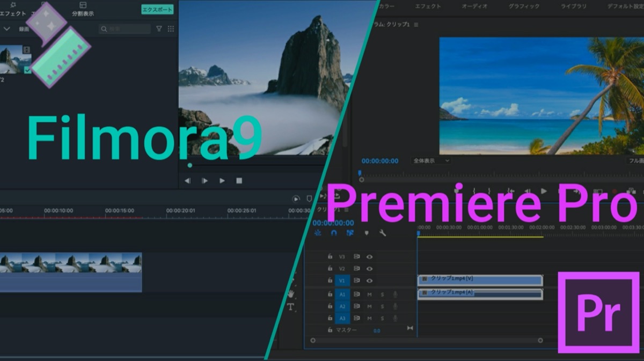Click the Filmora media filter icon

(159, 29)
